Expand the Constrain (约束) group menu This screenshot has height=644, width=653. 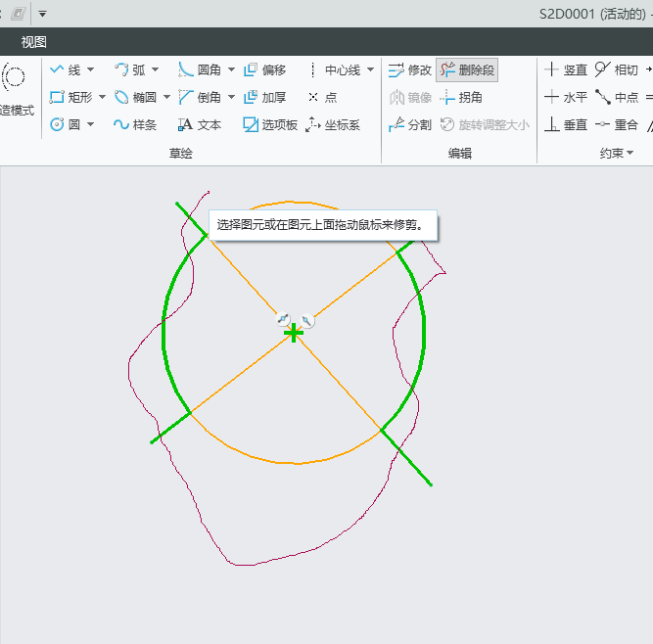[x=618, y=153]
